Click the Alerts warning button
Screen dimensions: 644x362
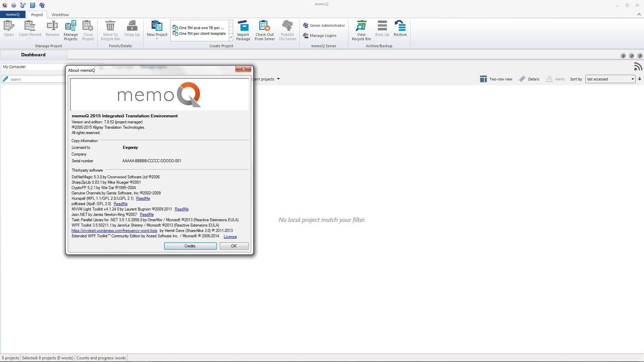[555, 79]
